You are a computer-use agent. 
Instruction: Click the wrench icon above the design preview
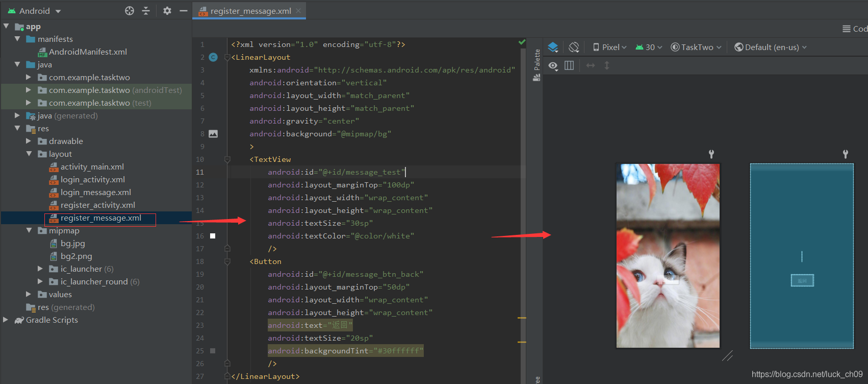[x=711, y=154]
